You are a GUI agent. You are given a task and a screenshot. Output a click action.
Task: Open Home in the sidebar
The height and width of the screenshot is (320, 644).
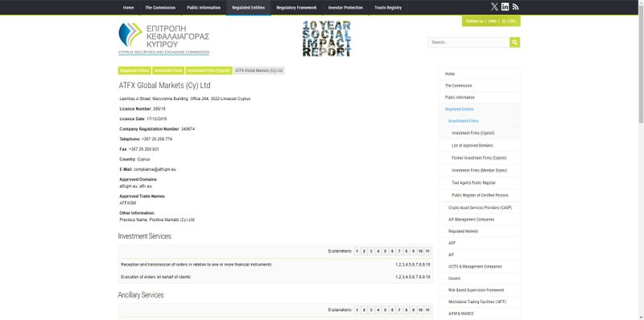coord(479,74)
